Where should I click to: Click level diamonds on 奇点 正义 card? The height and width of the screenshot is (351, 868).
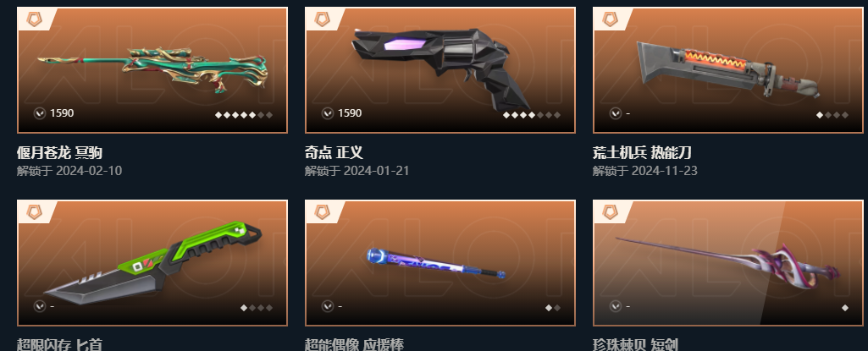pyautogui.click(x=532, y=115)
